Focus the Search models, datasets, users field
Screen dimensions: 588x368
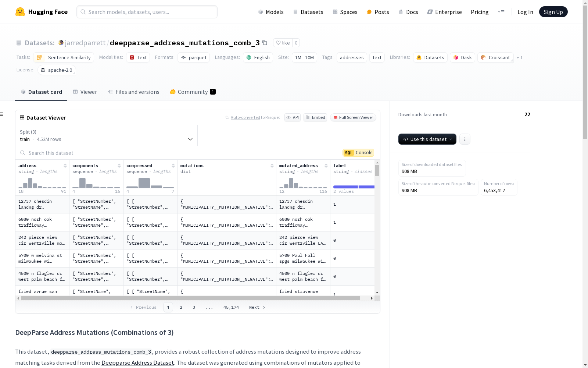(147, 12)
